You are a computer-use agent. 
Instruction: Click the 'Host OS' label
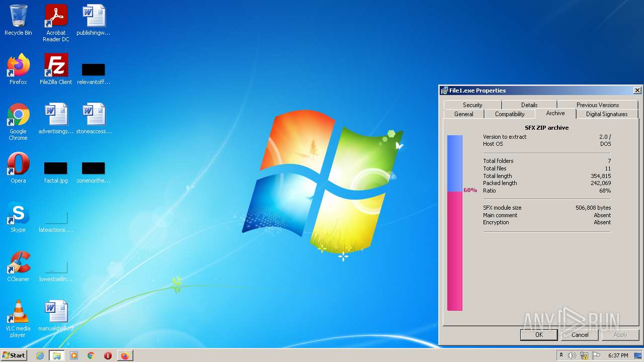click(493, 144)
